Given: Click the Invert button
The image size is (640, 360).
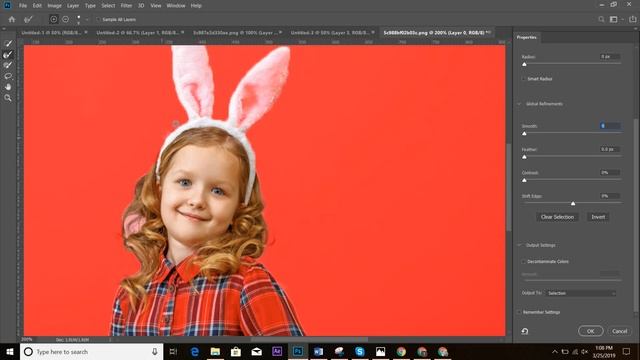Looking at the screenshot, I should [x=598, y=217].
